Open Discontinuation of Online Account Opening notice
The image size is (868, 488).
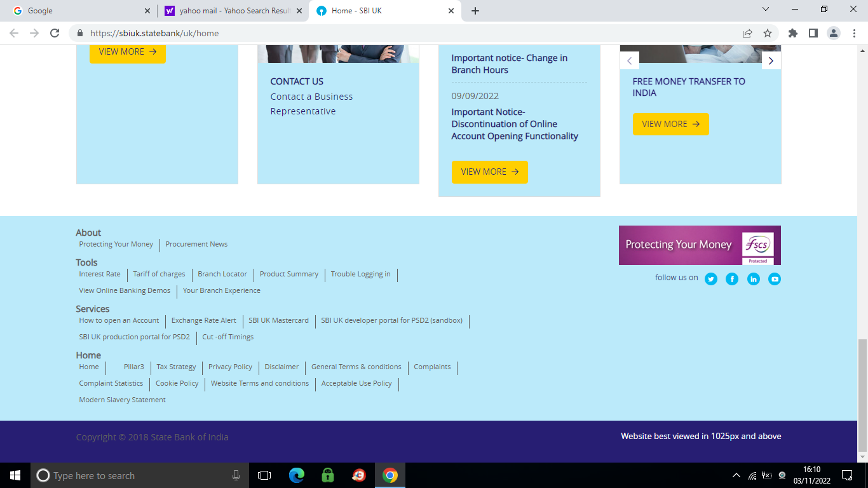515,124
